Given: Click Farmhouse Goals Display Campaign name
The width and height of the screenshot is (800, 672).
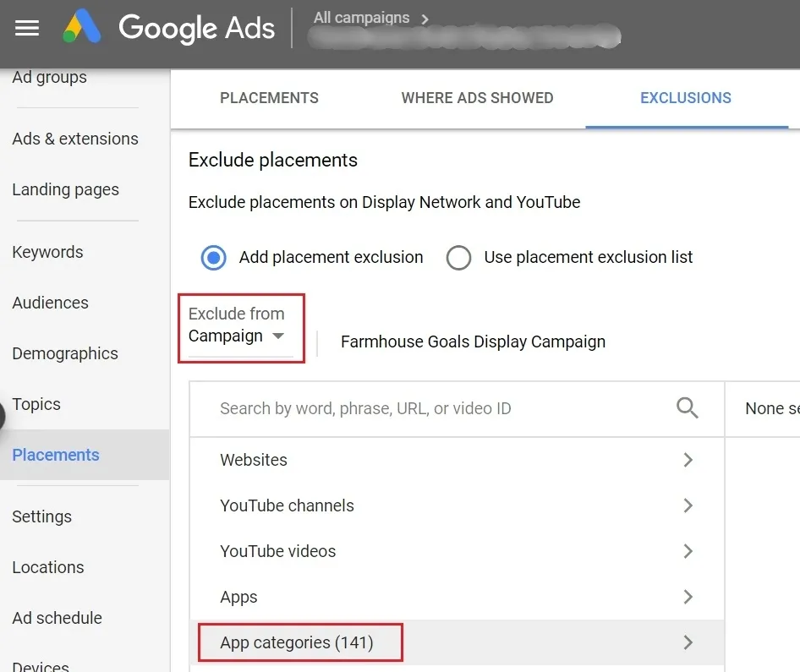Looking at the screenshot, I should pyautogui.click(x=473, y=341).
